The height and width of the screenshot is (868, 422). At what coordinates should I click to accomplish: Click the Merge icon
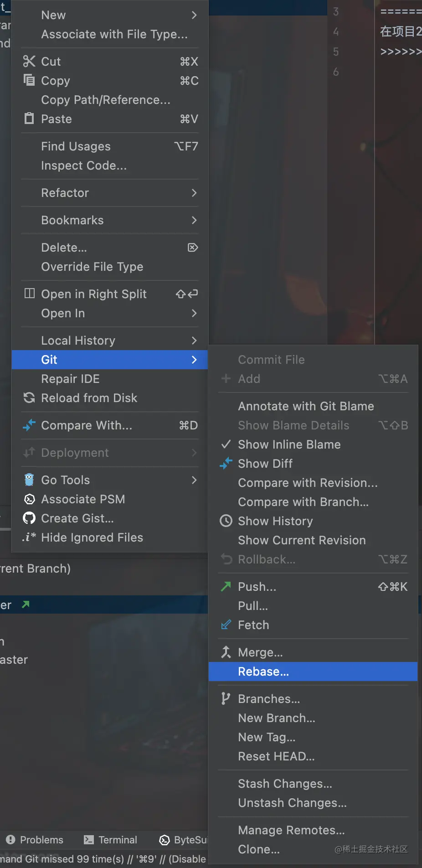(226, 652)
